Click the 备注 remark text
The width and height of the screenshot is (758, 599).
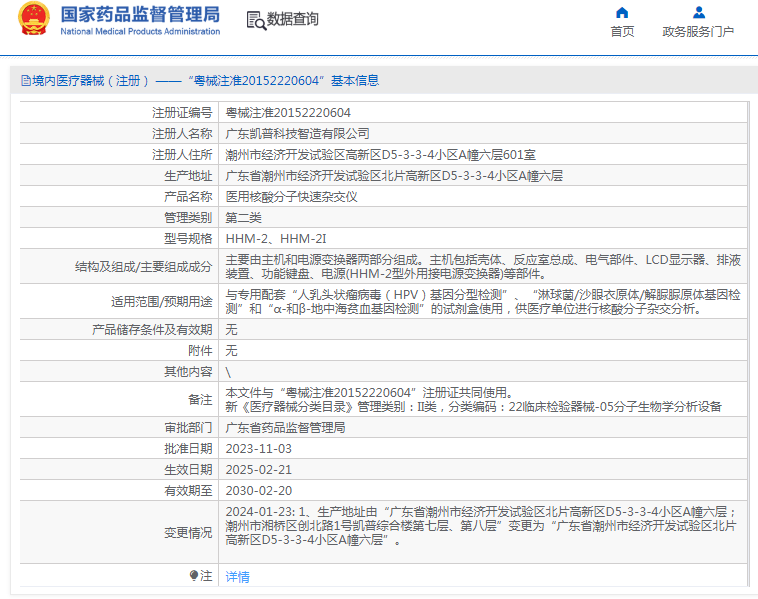[473, 400]
